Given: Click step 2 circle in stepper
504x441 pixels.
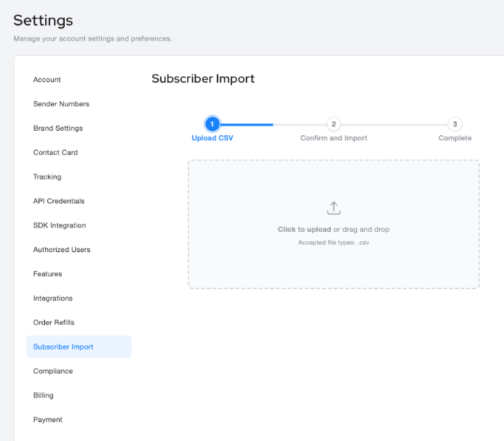Looking at the screenshot, I should point(333,124).
